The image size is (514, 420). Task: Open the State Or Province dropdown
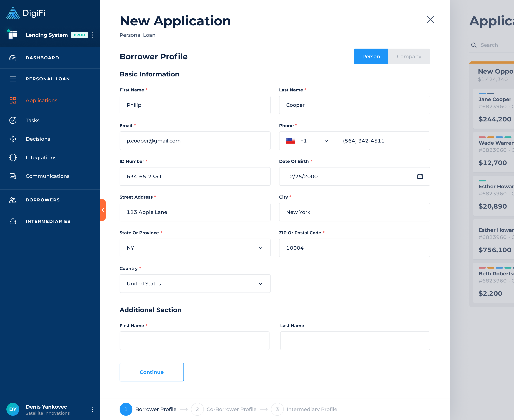(x=195, y=248)
